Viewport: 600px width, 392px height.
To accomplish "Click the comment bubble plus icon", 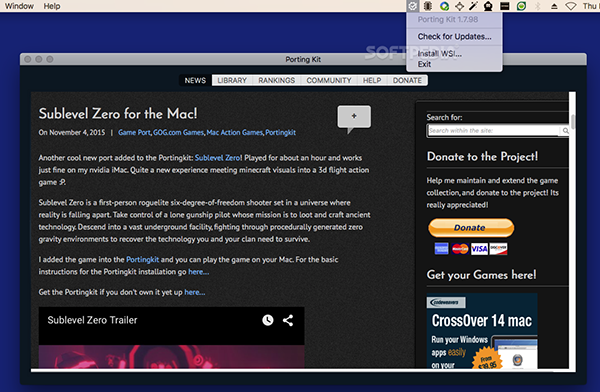I will tap(354, 117).
